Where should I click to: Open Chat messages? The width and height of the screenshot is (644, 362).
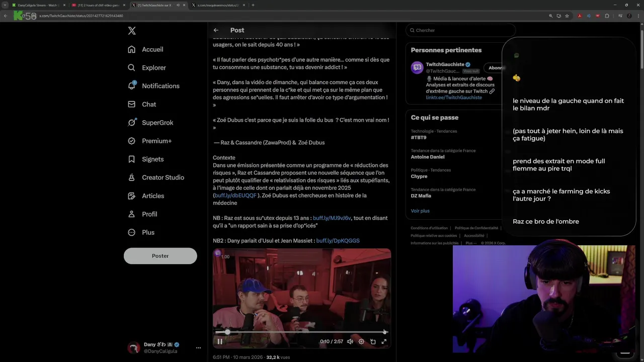(x=142, y=104)
